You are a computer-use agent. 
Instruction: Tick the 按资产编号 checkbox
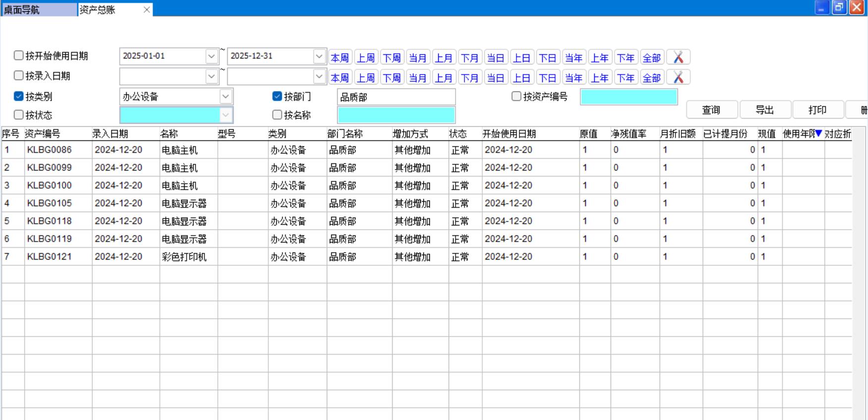coord(516,96)
